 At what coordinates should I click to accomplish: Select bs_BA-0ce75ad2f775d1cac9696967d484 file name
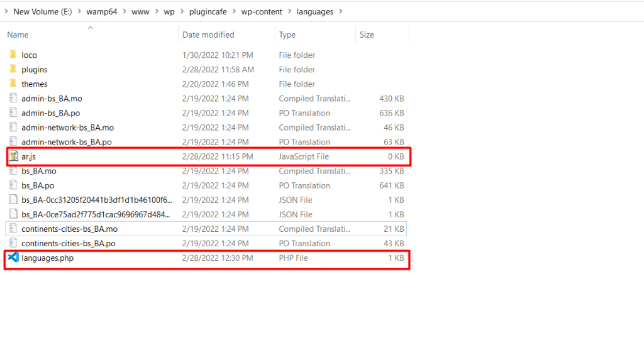pyautogui.click(x=96, y=214)
